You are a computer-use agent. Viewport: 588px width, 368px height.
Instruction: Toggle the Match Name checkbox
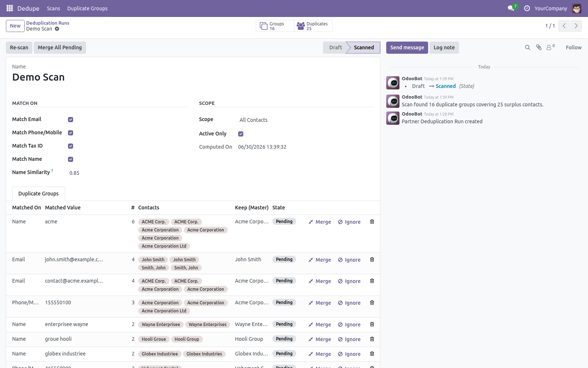tap(71, 159)
